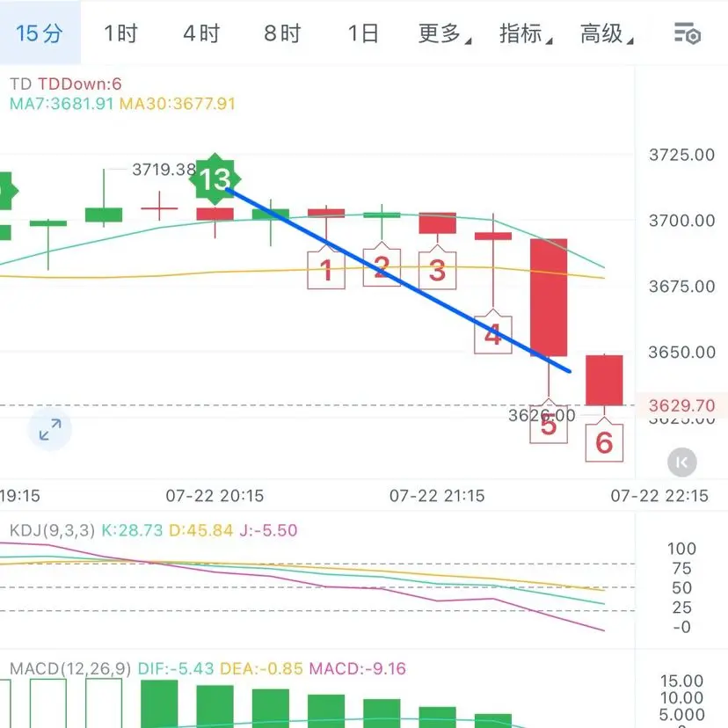Tap the green 13 TD countdown marker
This screenshot has height=728, width=728.
pos(215,178)
